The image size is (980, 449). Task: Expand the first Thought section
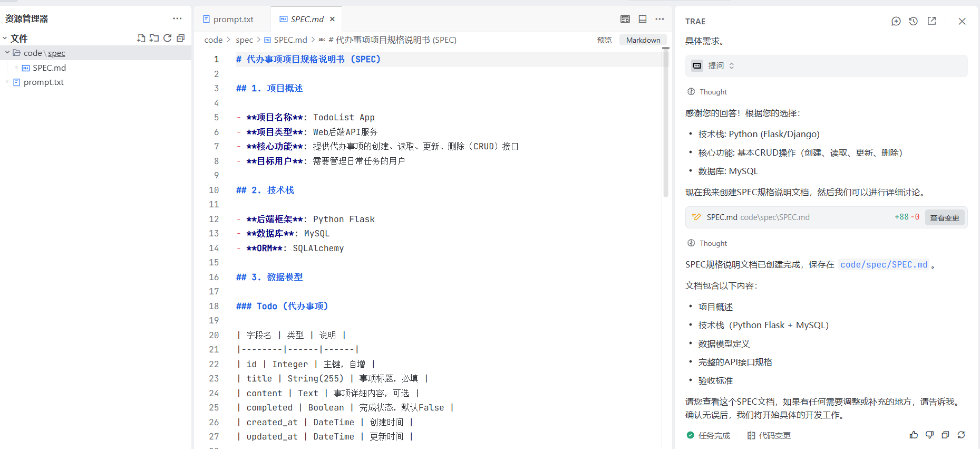point(707,92)
